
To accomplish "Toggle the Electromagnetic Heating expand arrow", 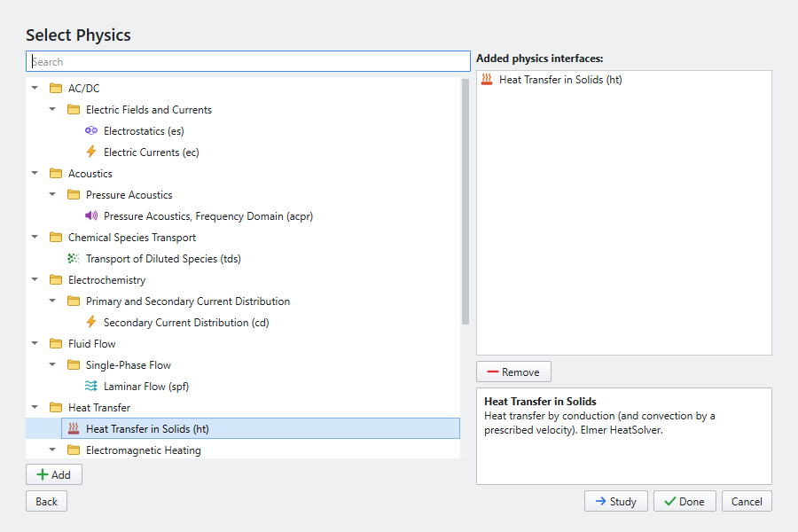I will coord(52,450).
